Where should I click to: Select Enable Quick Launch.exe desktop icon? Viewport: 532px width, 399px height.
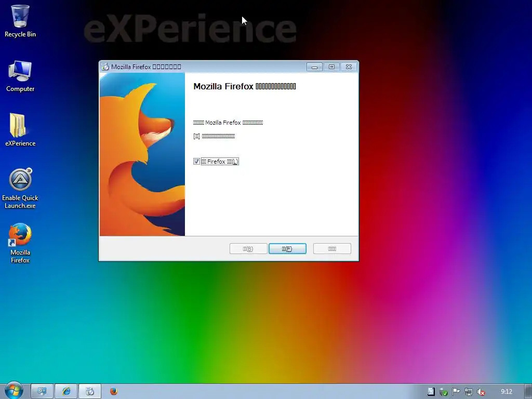pyautogui.click(x=20, y=189)
